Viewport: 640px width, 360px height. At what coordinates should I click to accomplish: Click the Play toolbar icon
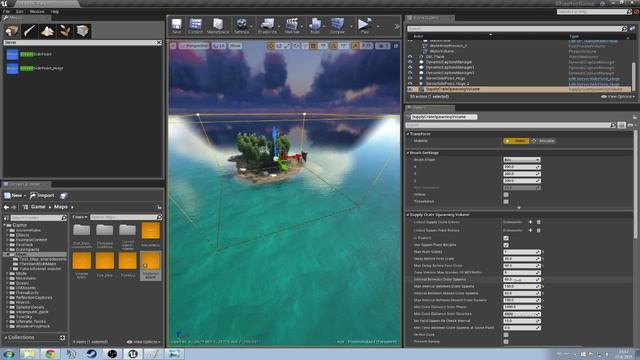point(364,26)
